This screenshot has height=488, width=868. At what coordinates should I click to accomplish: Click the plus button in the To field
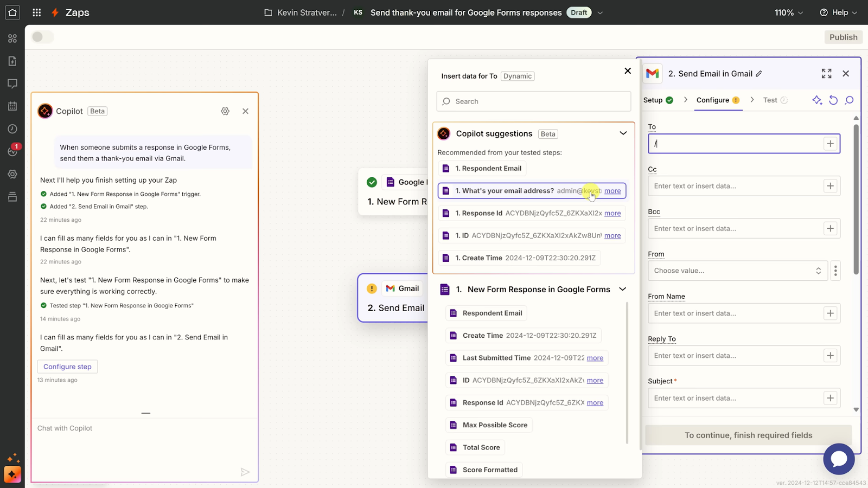pos(830,144)
